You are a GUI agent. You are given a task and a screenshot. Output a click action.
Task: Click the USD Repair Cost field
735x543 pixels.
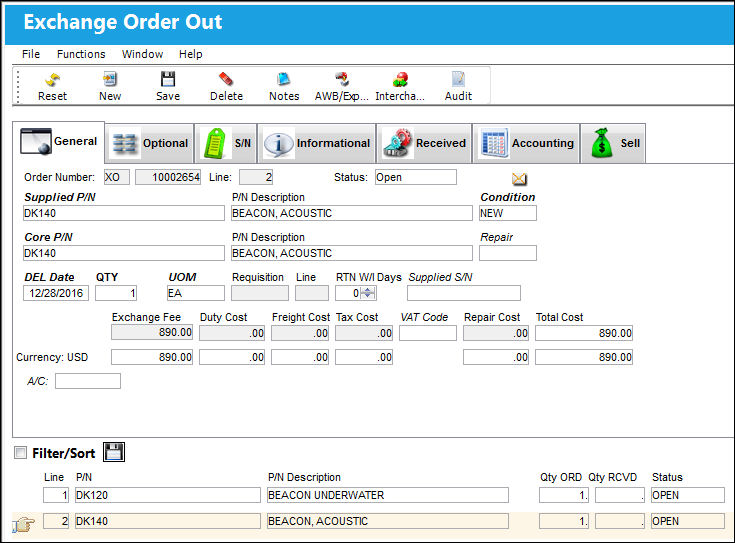coord(496,357)
